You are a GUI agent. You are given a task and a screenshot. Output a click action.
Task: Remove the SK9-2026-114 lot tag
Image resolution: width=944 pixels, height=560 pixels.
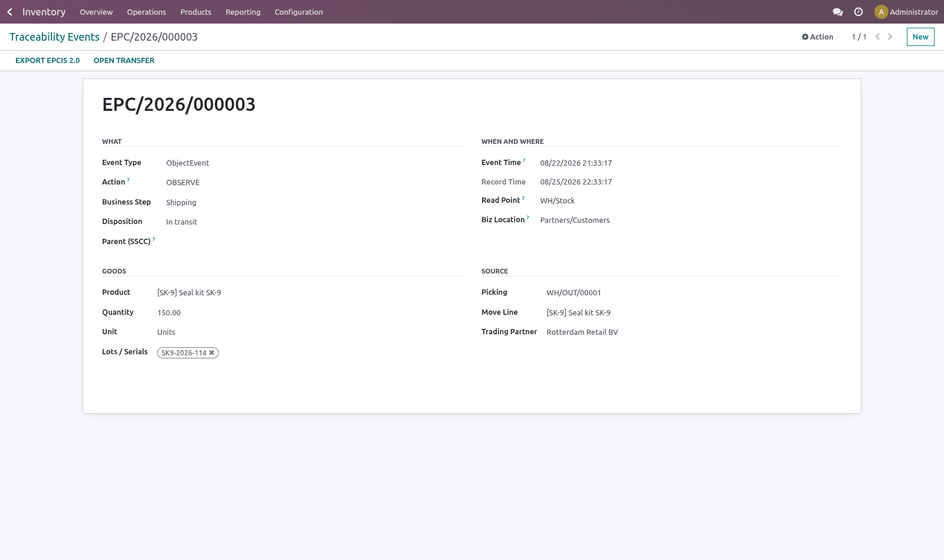click(212, 353)
